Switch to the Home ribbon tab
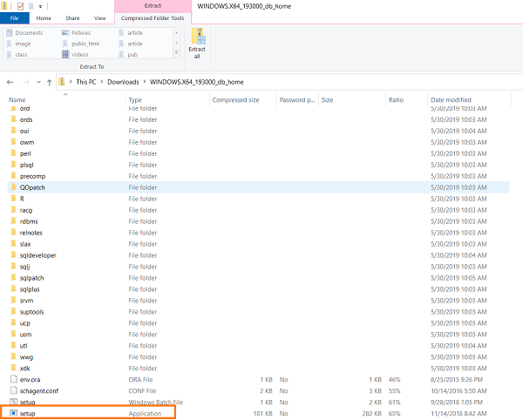Screen dimensions: 523x420 click(x=44, y=18)
